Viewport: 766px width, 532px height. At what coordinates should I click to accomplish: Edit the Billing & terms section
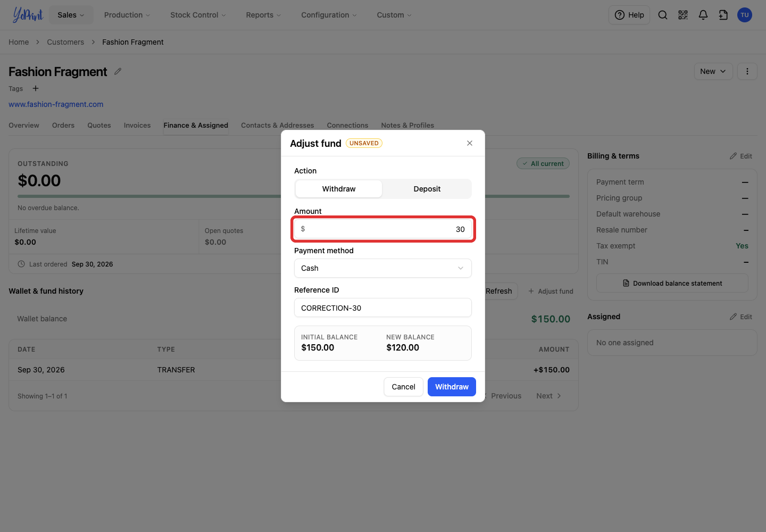tap(741, 156)
